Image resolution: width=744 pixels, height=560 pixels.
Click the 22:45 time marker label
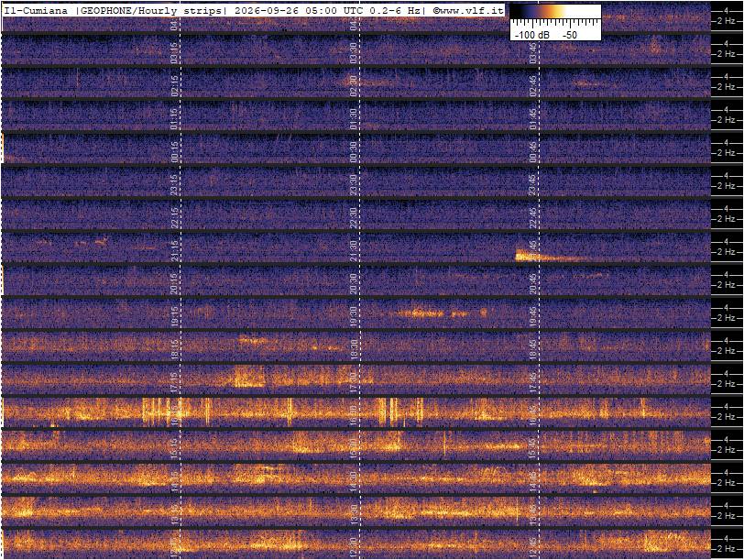[x=533, y=217]
